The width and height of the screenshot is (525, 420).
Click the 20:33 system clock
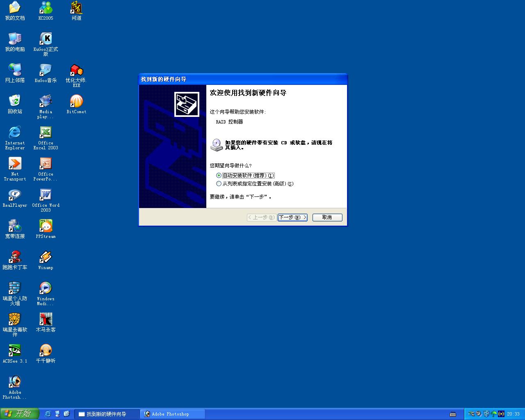click(513, 414)
